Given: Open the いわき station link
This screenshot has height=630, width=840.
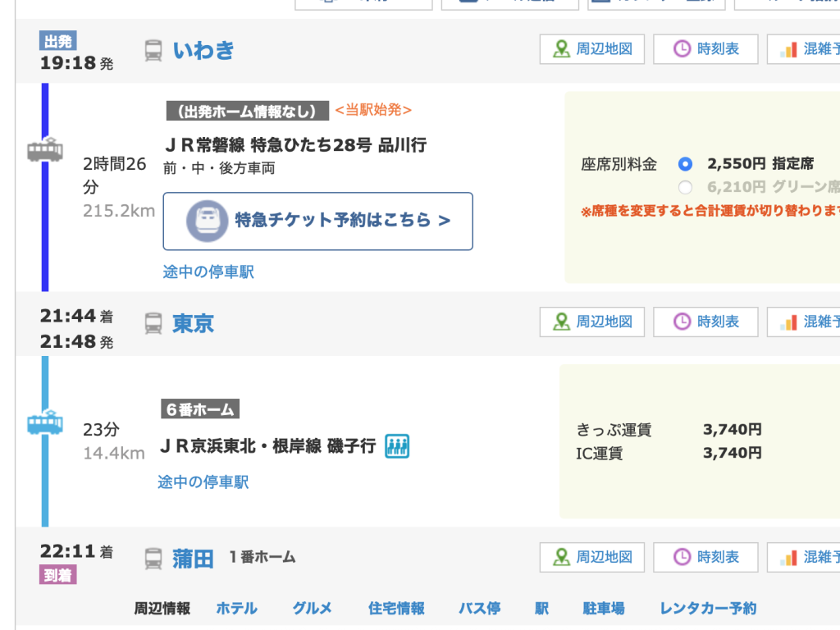Looking at the screenshot, I should point(203,50).
